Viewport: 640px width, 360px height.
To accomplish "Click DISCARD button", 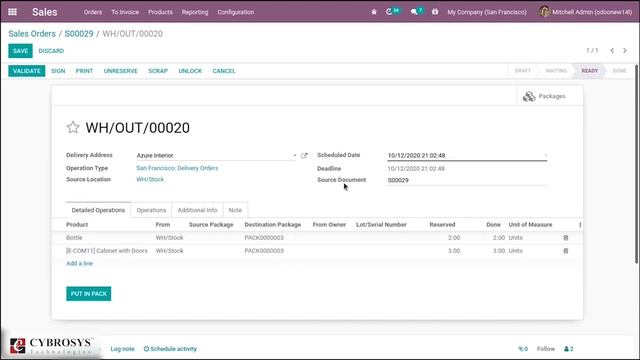I will (51, 51).
